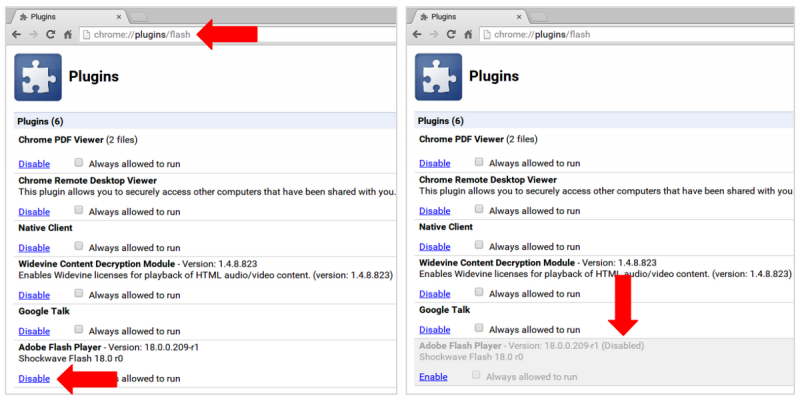Disable Adobe Flash Player in left window

coord(34,379)
